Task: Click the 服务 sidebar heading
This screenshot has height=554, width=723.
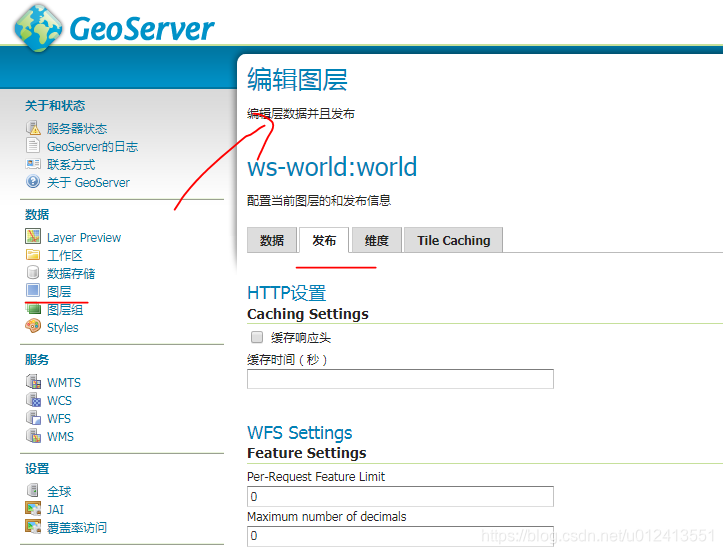Action: tap(37, 359)
